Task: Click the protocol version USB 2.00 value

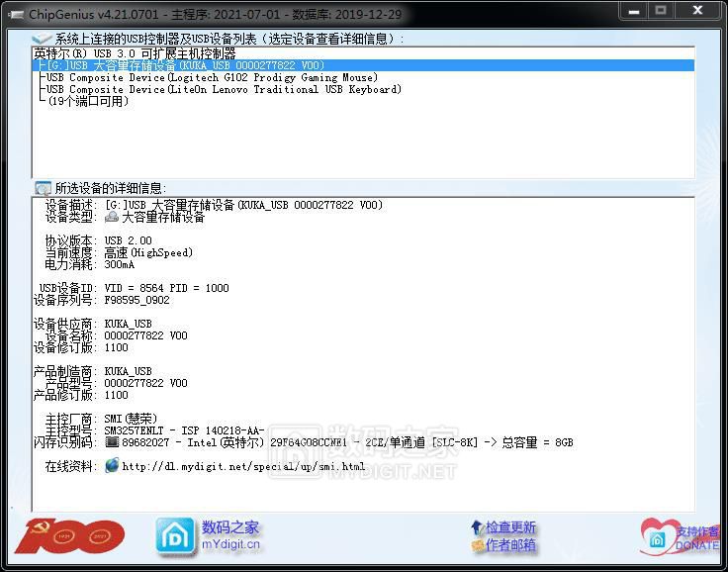Action: 129,240
